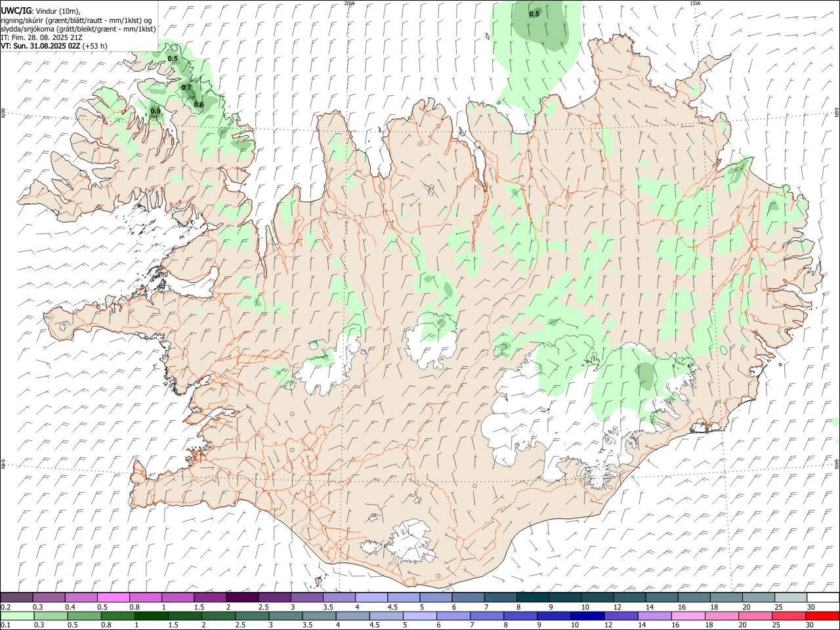Click the periwinkle 6–7 lower legend swatch
840x630 pixels.
[453, 616]
